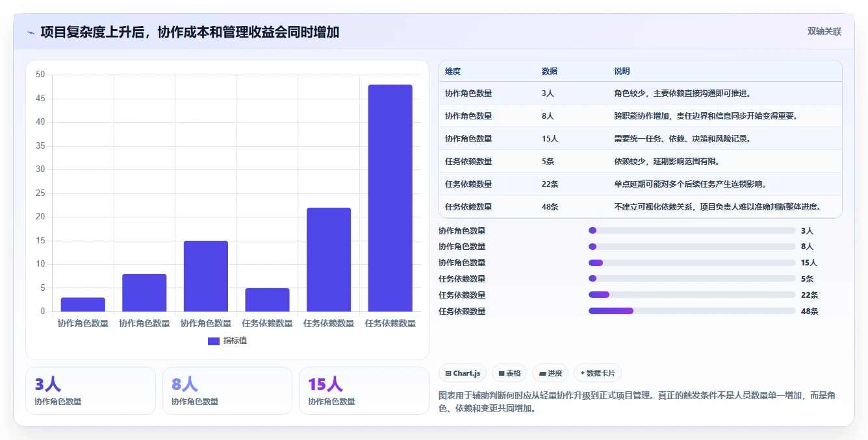Click the progress bar labeled 22条
The image size is (868, 440).
(x=692, y=295)
